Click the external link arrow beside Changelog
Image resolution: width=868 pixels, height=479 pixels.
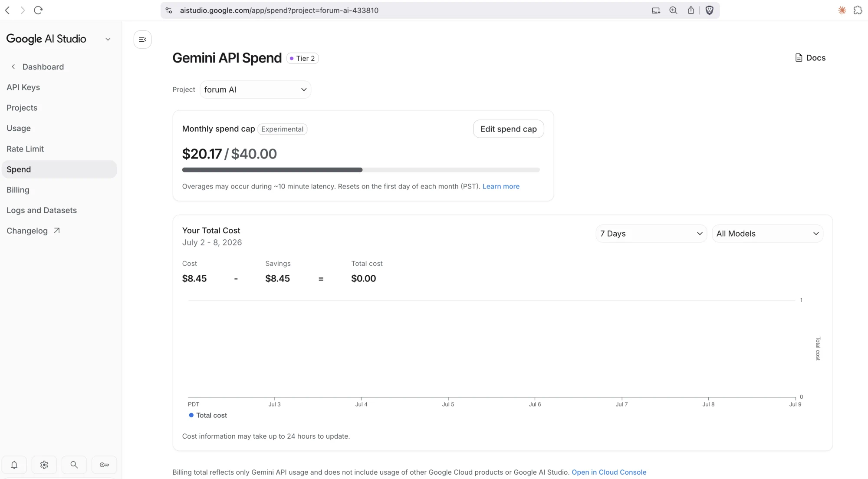(x=56, y=231)
